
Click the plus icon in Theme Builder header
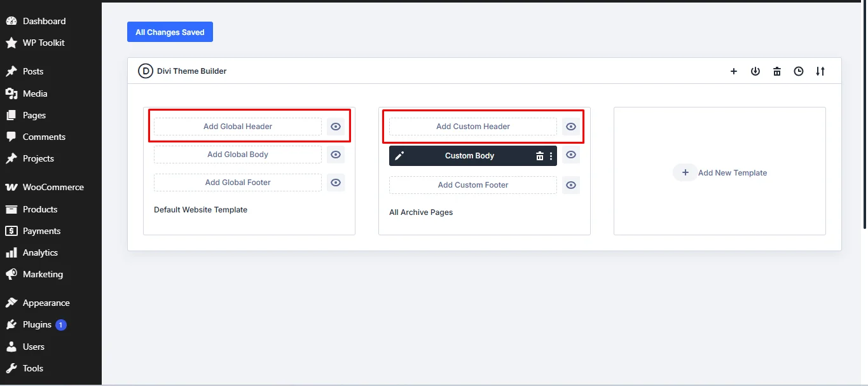click(734, 71)
